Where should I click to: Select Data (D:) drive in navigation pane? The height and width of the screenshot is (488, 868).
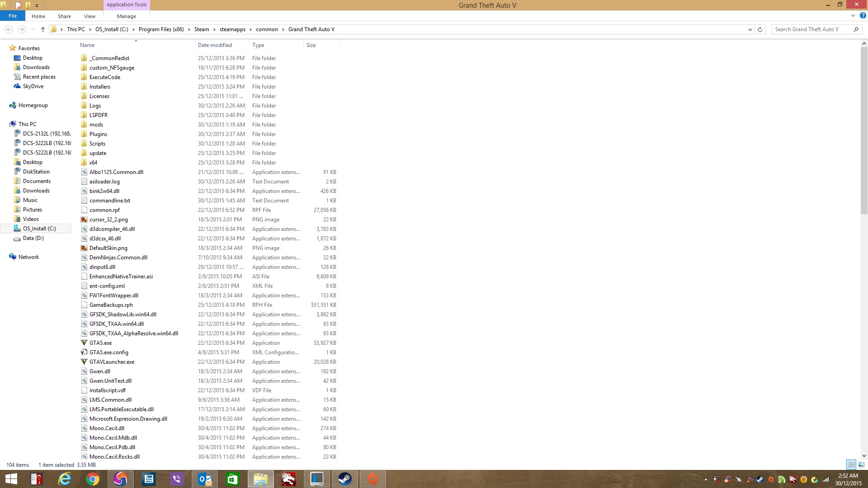(33, 238)
